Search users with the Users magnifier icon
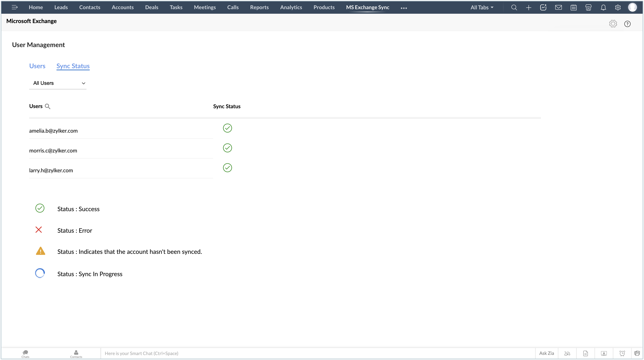644x360 pixels. tap(48, 106)
